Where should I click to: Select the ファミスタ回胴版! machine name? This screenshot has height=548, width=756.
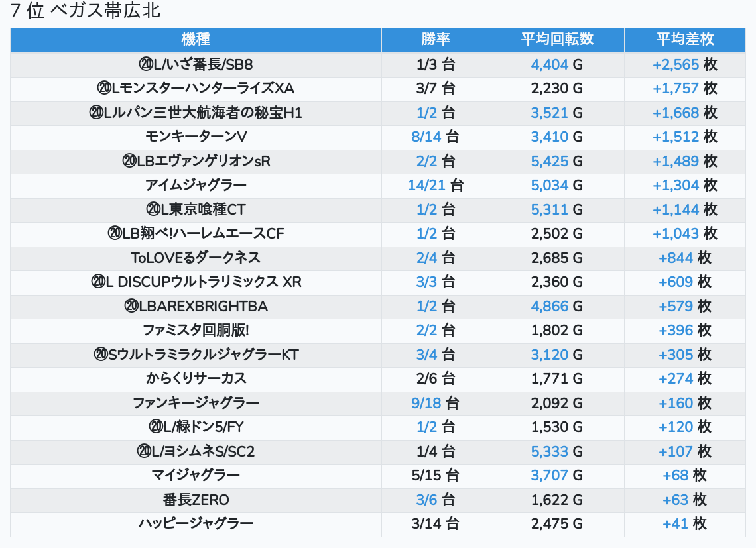coord(196,331)
